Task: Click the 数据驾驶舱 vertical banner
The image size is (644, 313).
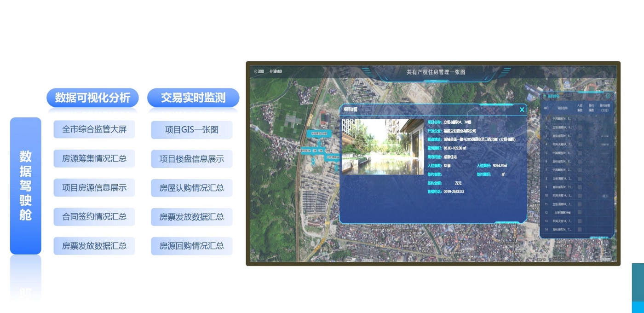Action: point(26,185)
